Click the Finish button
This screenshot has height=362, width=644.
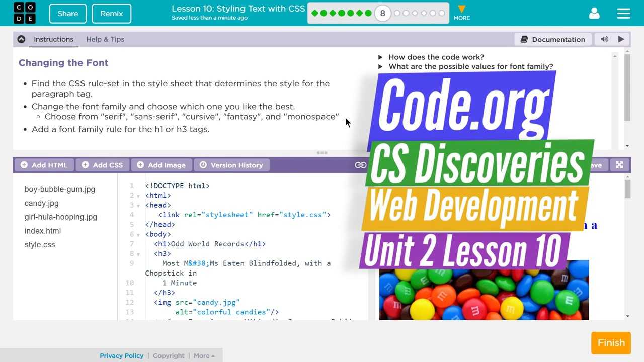[x=611, y=343]
